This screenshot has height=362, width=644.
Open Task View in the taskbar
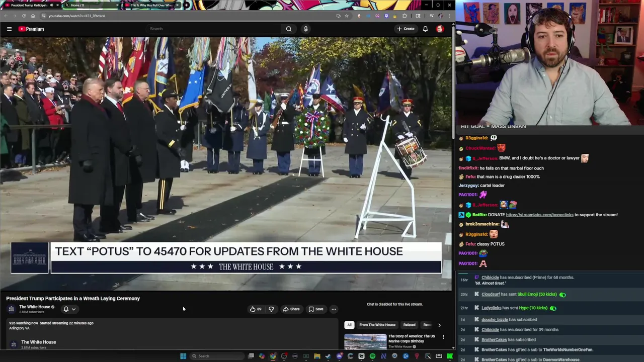pyautogui.click(x=251, y=356)
